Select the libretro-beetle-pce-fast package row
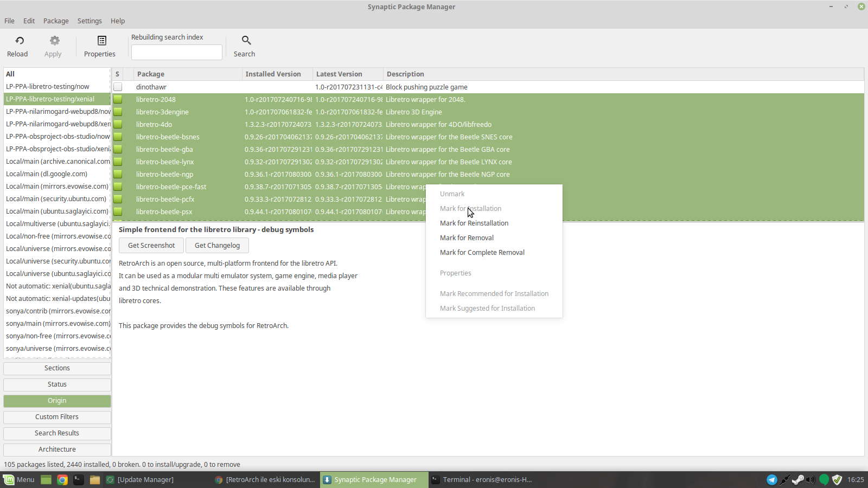Viewport: 868px width, 488px height. [x=269, y=187]
